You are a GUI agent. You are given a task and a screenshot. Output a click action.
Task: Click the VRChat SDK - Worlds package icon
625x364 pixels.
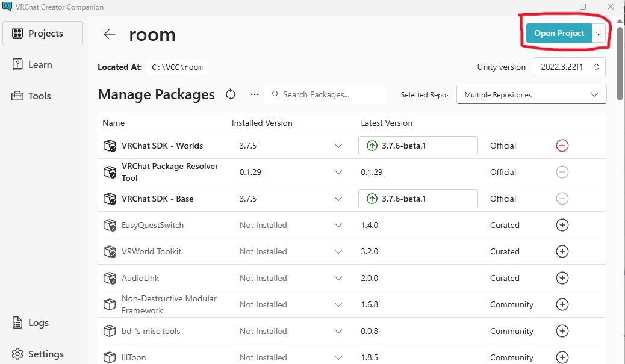pos(110,146)
